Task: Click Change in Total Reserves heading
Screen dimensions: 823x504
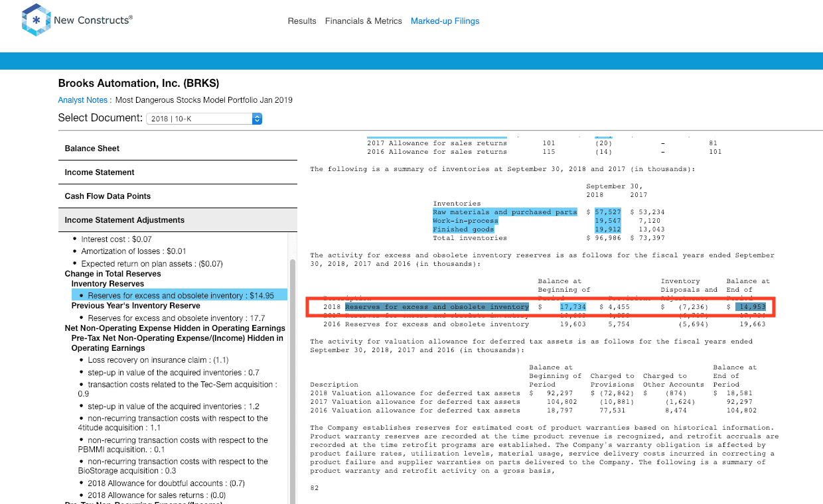Action: click(113, 274)
